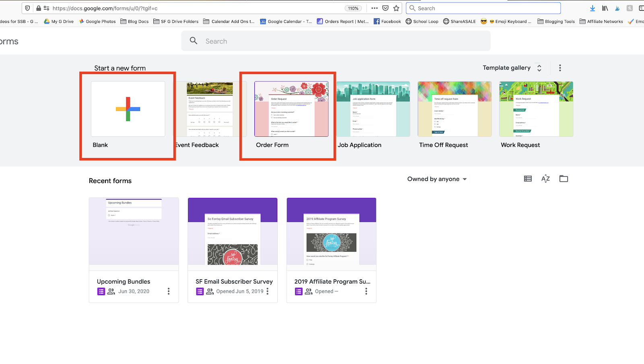
Task: Click the 'Work Request' template label
Action: click(520, 145)
